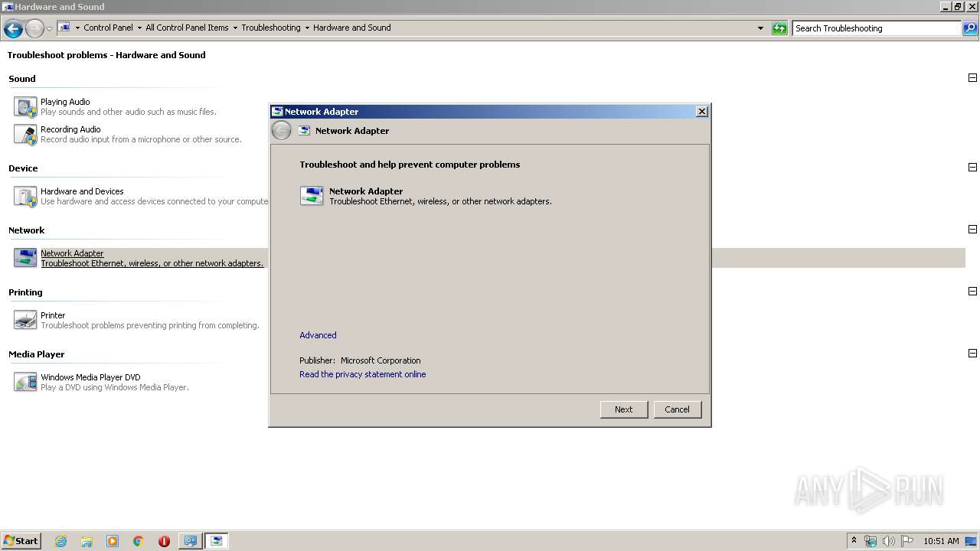Open Google Chrome from the taskbar
The image size is (980, 551).
[139, 541]
